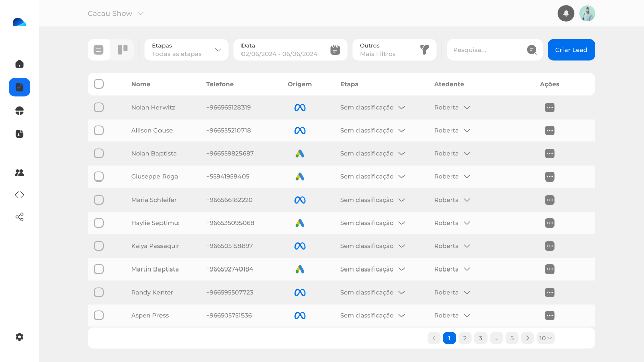Check the box for Giuseppe Roga
Screen dimensions: 644x362
tap(99, 176)
